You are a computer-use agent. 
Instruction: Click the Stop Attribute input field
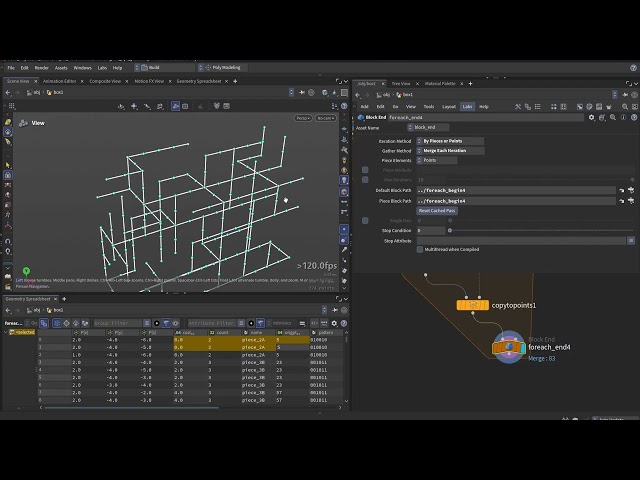tap(521, 241)
